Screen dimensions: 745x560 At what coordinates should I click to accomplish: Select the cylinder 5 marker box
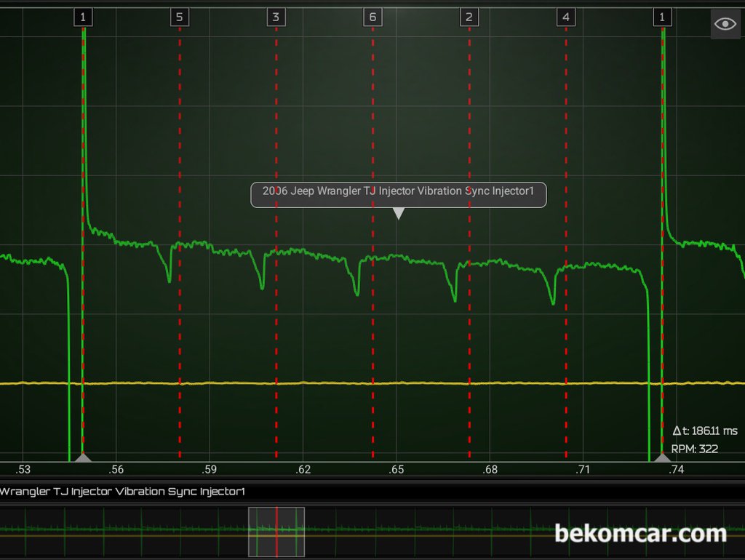click(x=179, y=17)
